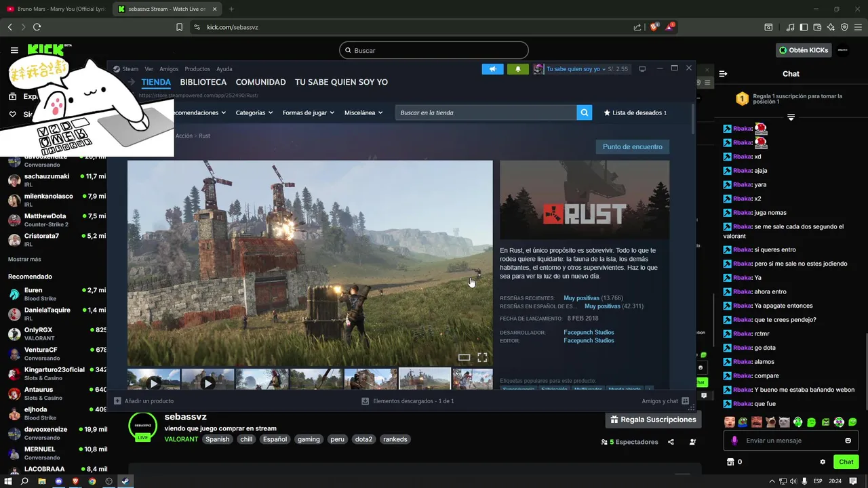The image size is (868, 488).
Task: Click the green Chat send button
Action: tap(846, 462)
